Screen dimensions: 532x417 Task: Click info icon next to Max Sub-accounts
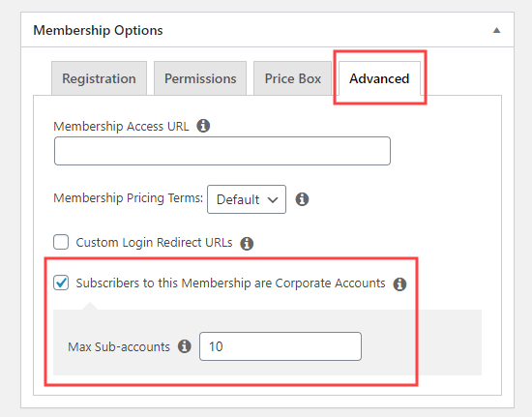(x=185, y=346)
